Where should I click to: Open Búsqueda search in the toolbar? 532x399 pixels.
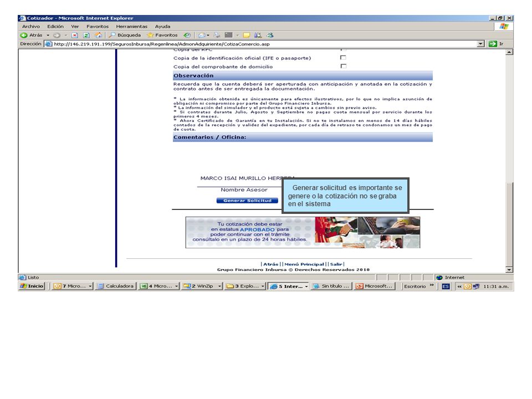(125, 35)
